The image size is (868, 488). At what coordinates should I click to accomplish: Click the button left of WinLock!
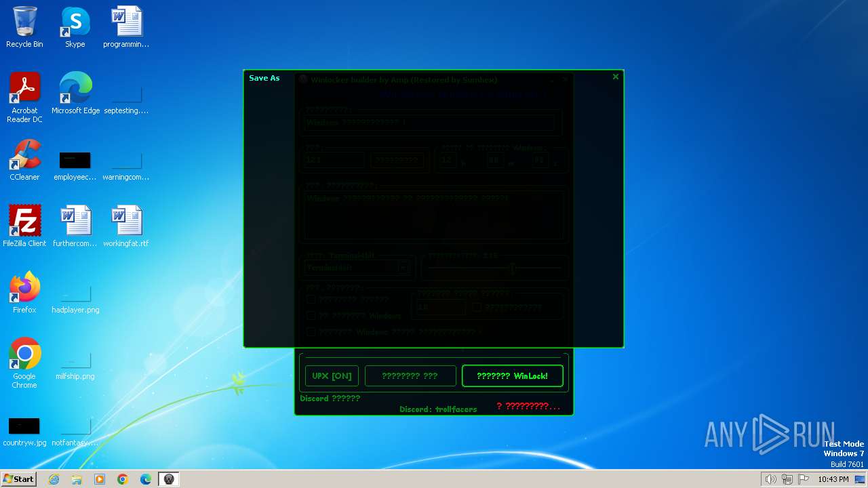410,376
